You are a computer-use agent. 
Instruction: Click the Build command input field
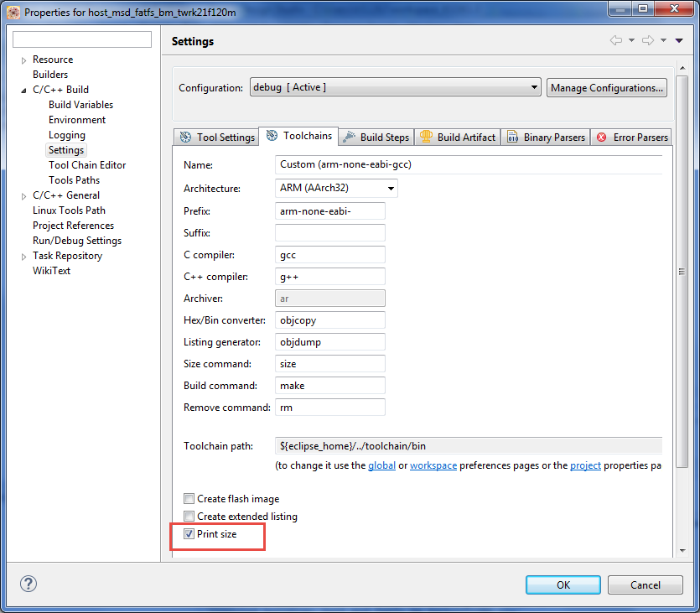coord(330,385)
